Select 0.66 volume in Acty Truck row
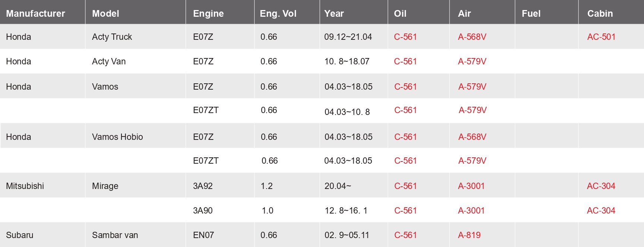The width and height of the screenshot is (644, 247). pos(269,37)
